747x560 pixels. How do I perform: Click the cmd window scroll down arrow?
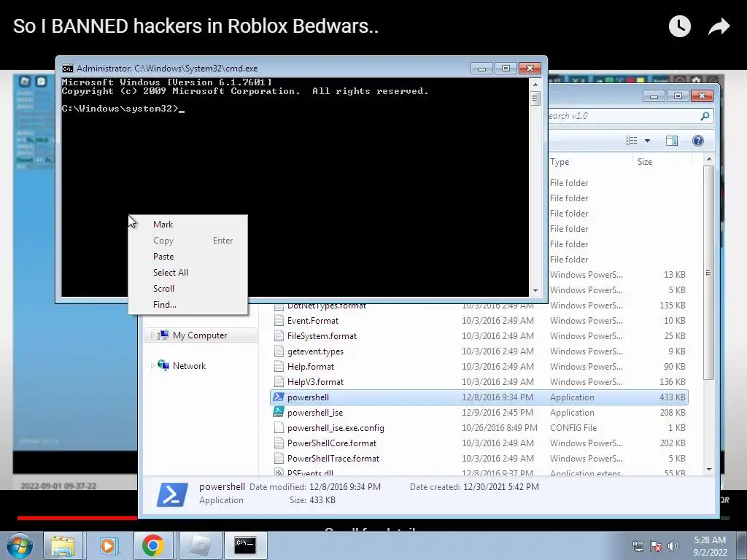point(535,290)
